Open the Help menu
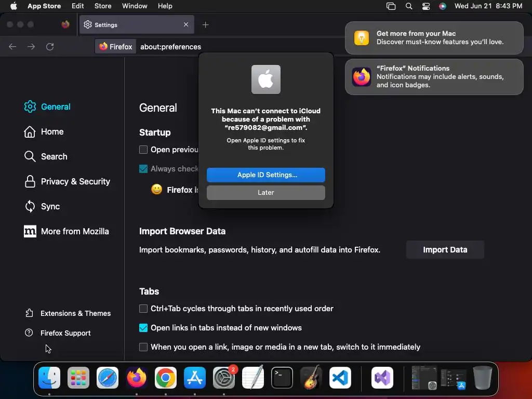 (x=165, y=6)
